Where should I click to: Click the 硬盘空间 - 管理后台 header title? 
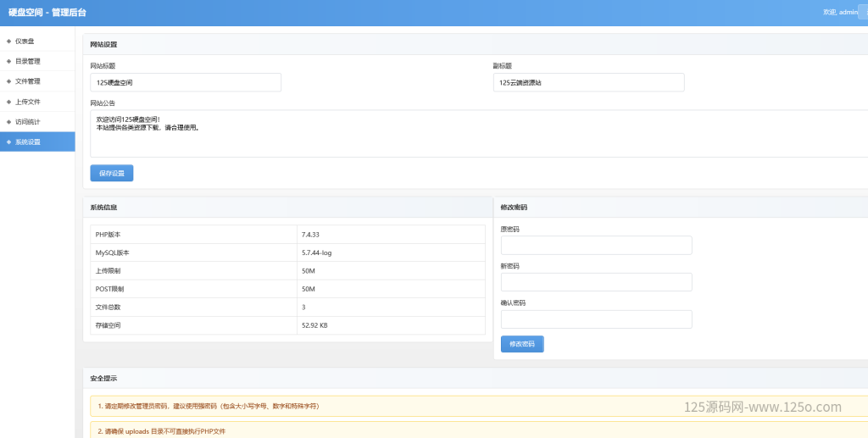pos(47,13)
